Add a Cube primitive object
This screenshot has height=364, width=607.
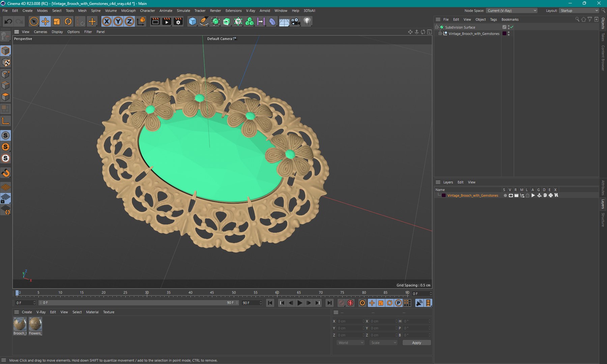[193, 22]
